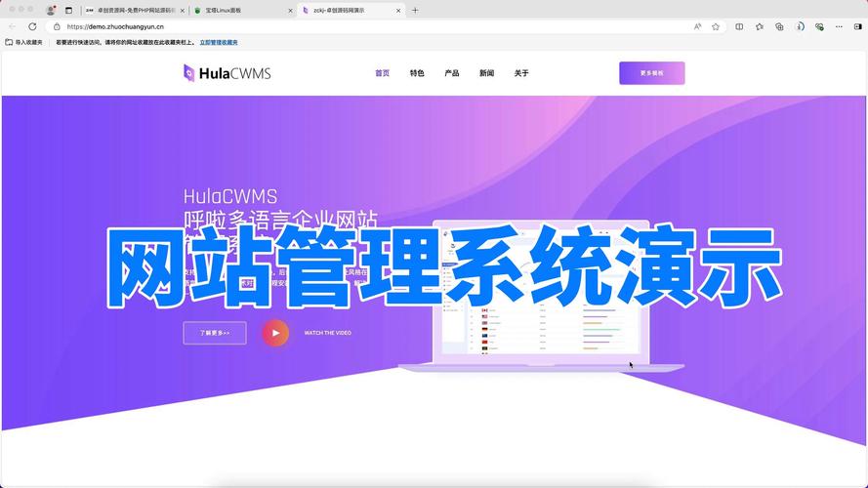Open the tab actions menu icon
Viewport: 868px width, 488px height.
[68, 10]
